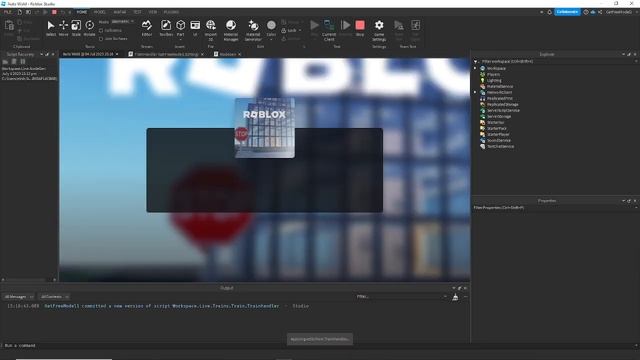The width and height of the screenshot is (640, 360).
Task: Click the share icon in top bar
Action: coord(600,12)
